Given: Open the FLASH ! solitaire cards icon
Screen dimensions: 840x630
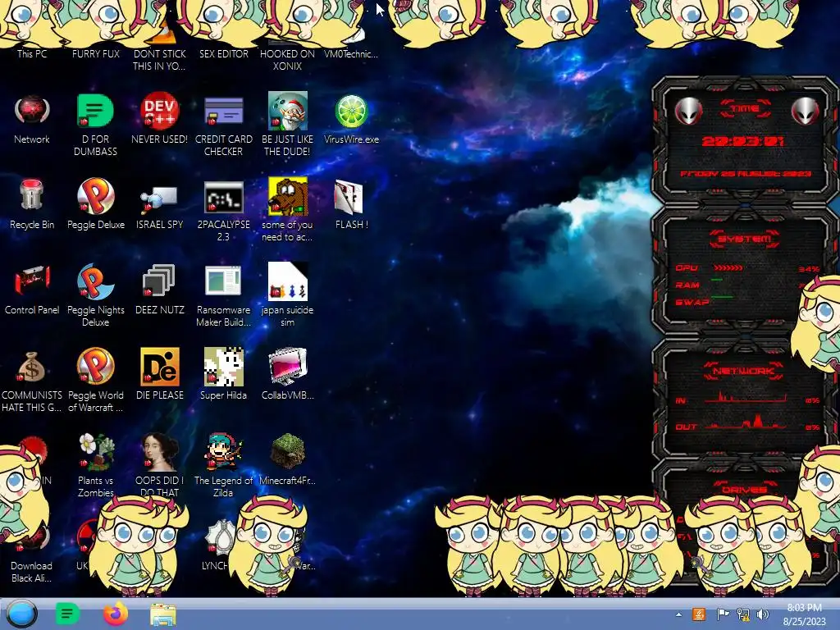Looking at the screenshot, I should click(349, 197).
